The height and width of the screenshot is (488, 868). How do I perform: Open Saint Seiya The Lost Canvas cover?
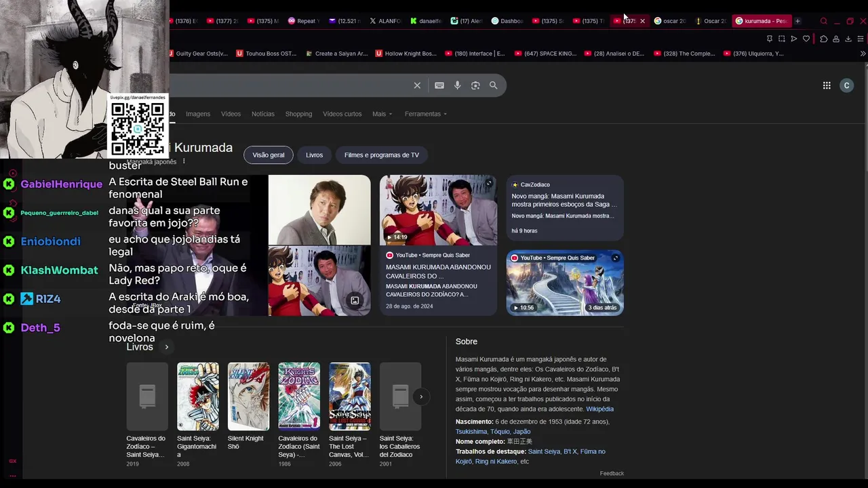pyautogui.click(x=350, y=396)
